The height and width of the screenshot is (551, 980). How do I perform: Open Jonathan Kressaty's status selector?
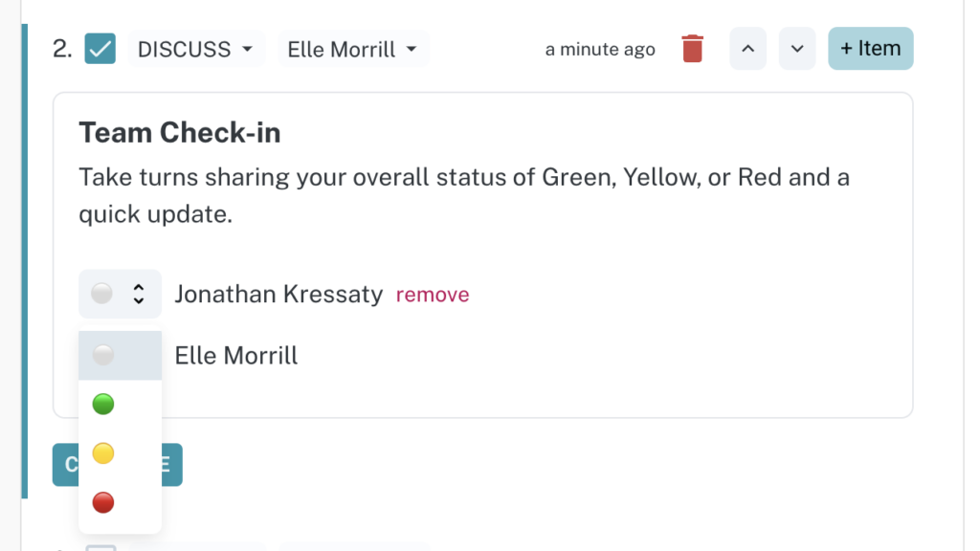[120, 294]
